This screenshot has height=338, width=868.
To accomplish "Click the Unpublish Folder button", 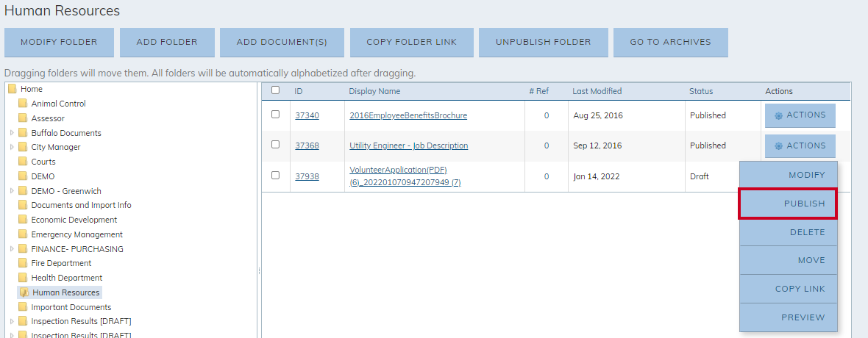I will [543, 42].
